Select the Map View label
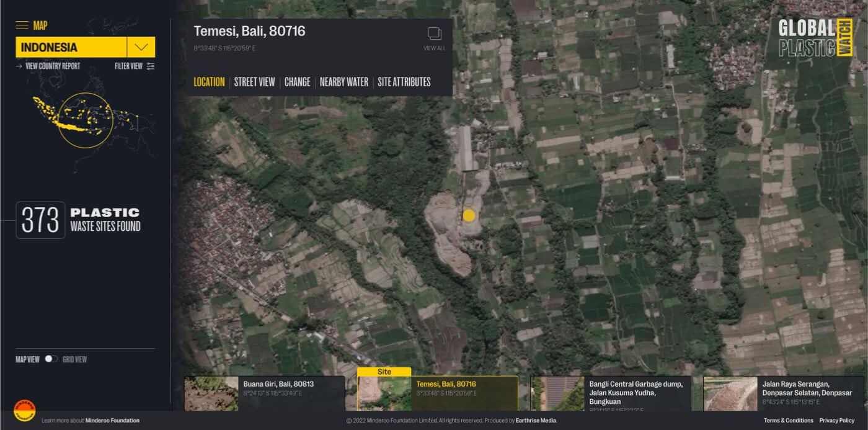 point(27,359)
